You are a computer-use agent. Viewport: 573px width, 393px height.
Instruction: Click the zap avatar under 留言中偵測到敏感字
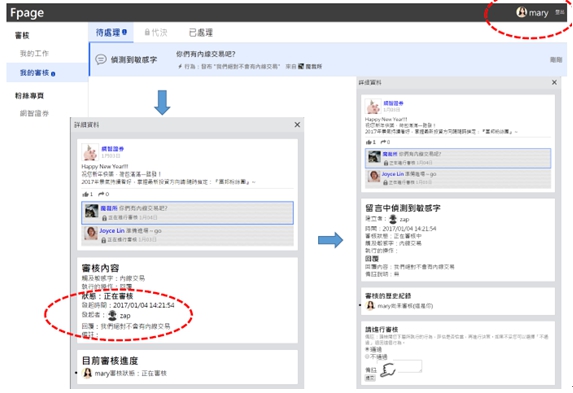393,219
